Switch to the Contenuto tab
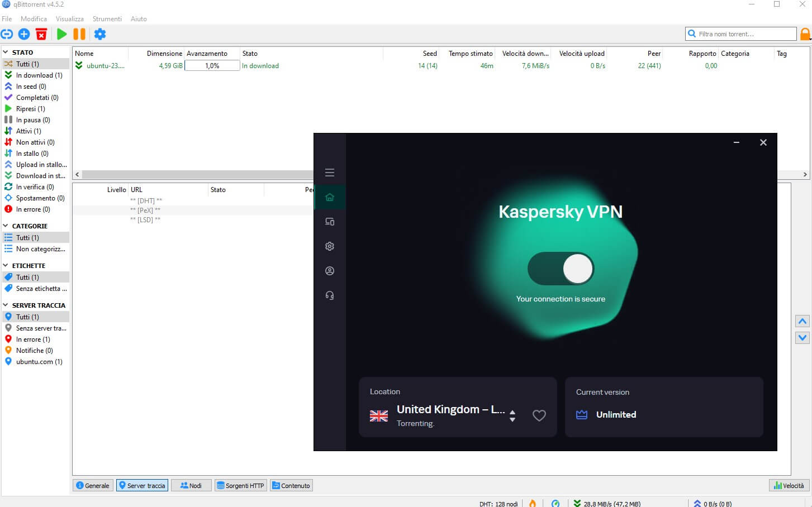Screen dimensions: 812x507 (x=291, y=485)
